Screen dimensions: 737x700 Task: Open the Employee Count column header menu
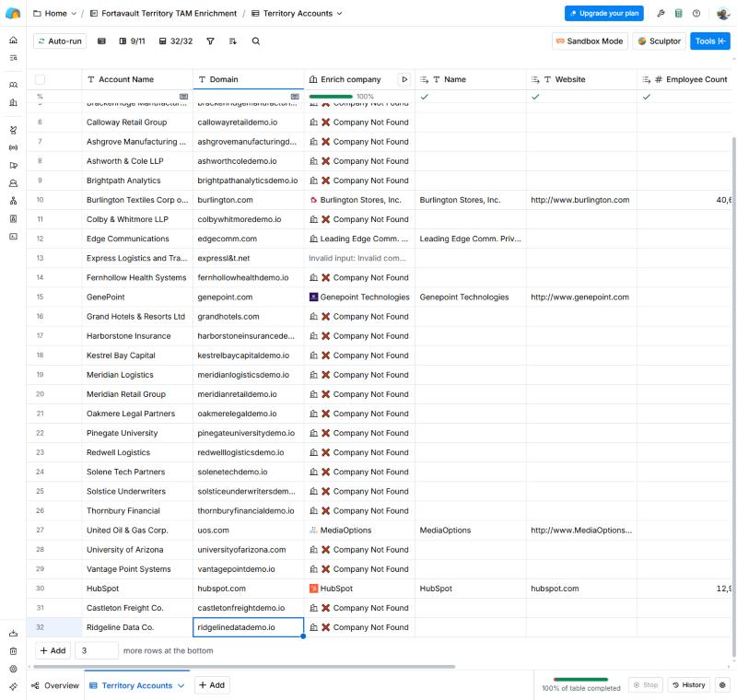point(686,79)
